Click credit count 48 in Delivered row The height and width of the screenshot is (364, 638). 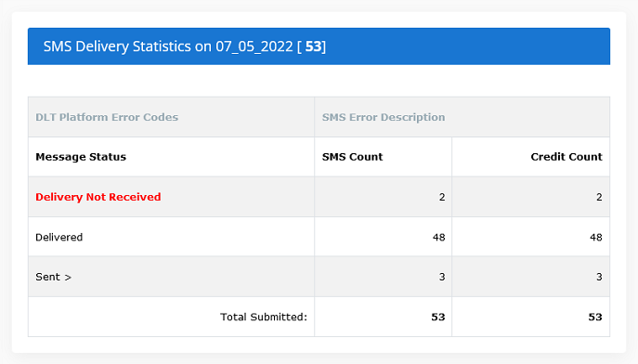pos(595,237)
